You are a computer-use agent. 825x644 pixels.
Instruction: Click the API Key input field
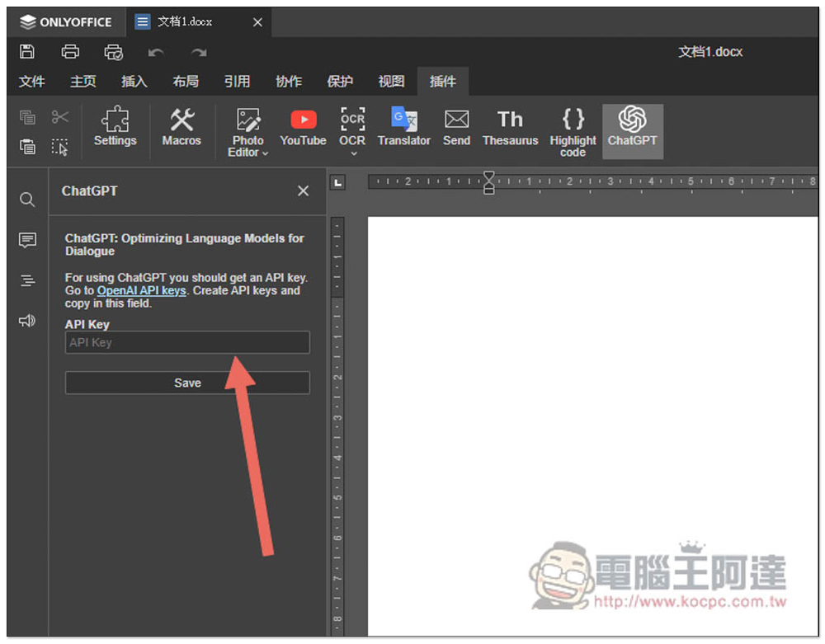tap(187, 342)
